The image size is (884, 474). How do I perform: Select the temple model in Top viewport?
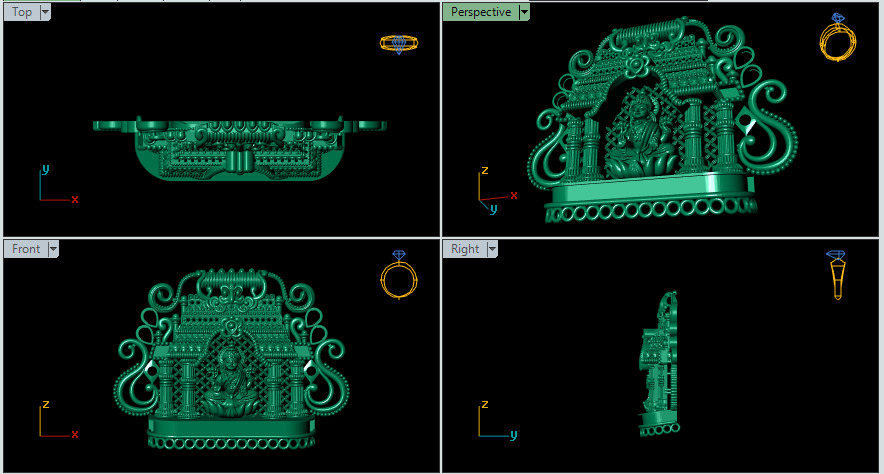coord(240,149)
